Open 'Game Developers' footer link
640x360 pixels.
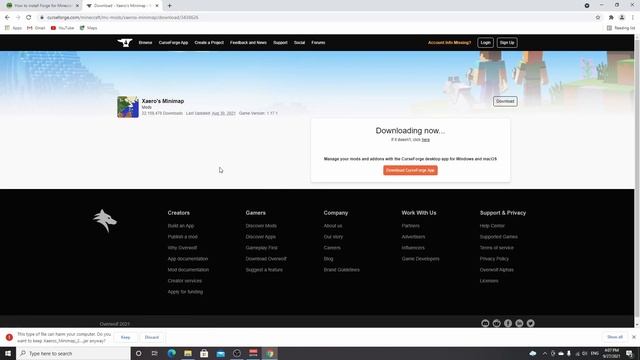[x=420, y=259]
